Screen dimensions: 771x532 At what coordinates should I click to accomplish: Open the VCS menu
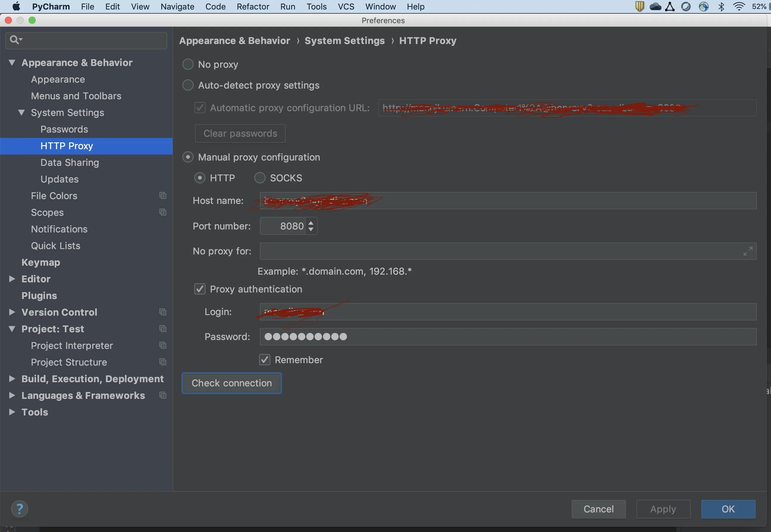point(346,6)
